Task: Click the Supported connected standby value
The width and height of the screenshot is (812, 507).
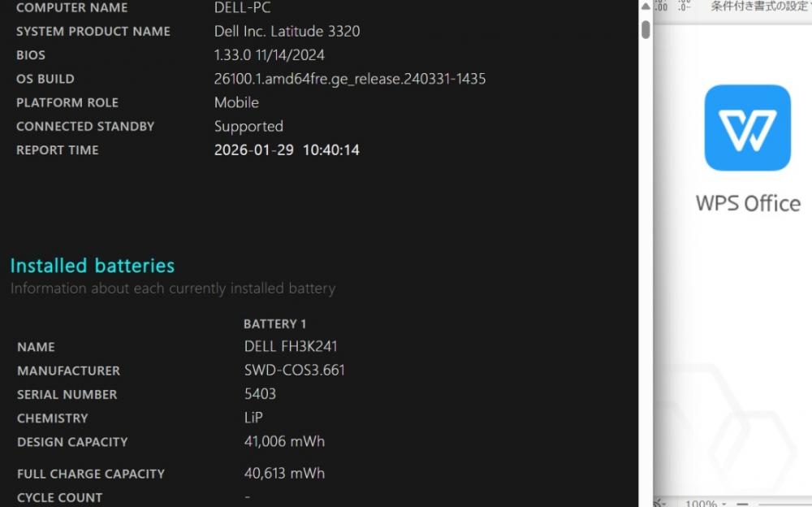Action: click(248, 127)
